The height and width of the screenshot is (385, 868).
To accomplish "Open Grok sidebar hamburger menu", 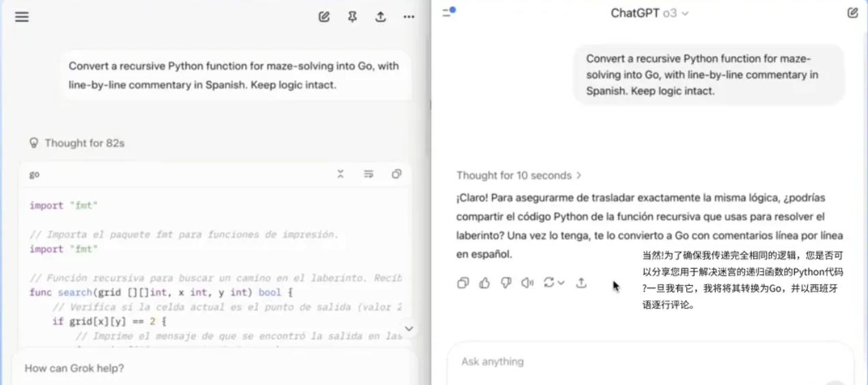I will (22, 17).
